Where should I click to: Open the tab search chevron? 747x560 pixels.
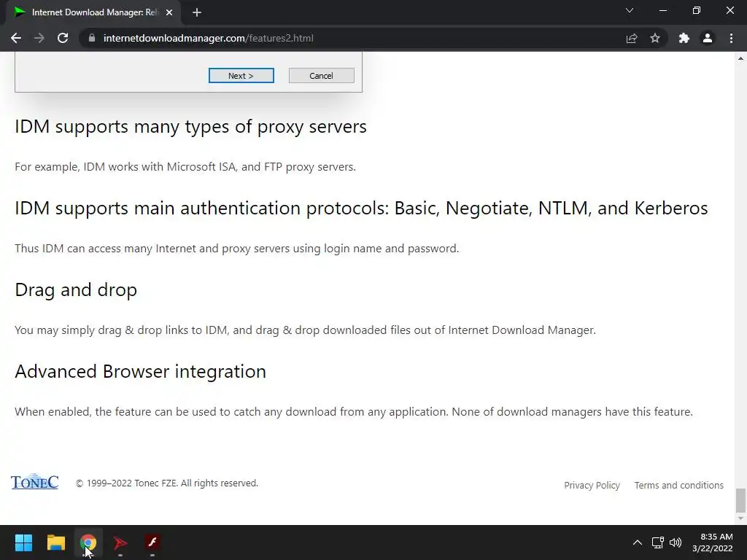click(630, 10)
